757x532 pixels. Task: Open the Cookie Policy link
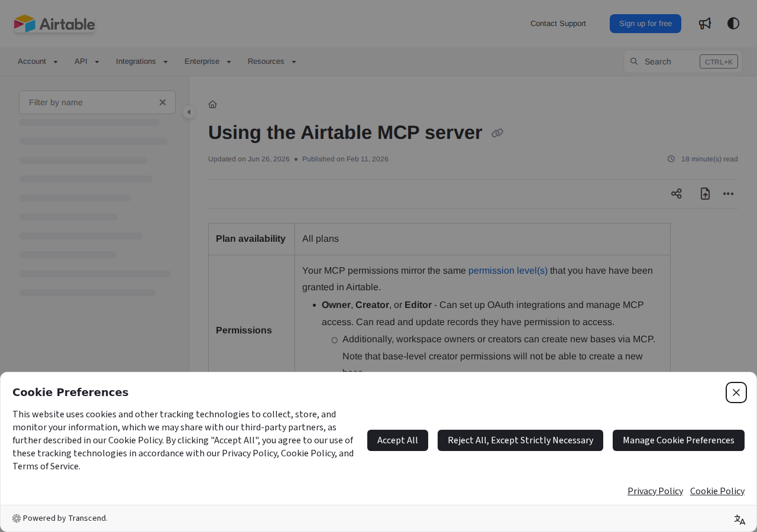(717, 491)
